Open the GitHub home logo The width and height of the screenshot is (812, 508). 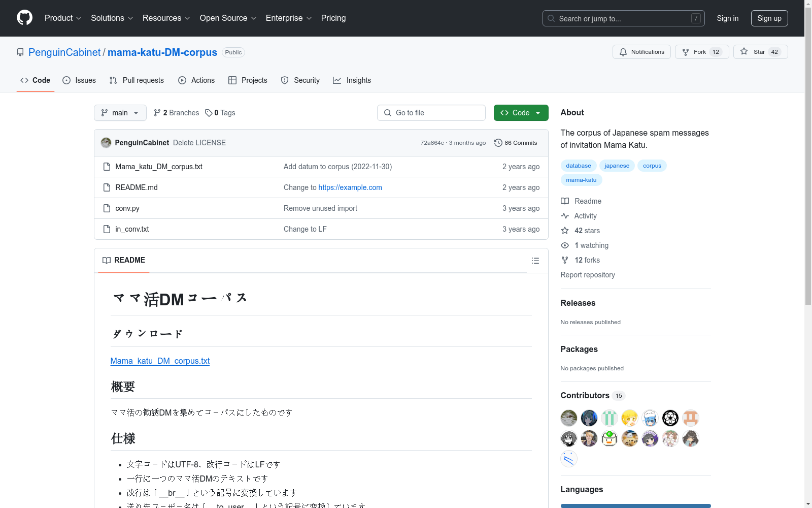[x=24, y=18]
